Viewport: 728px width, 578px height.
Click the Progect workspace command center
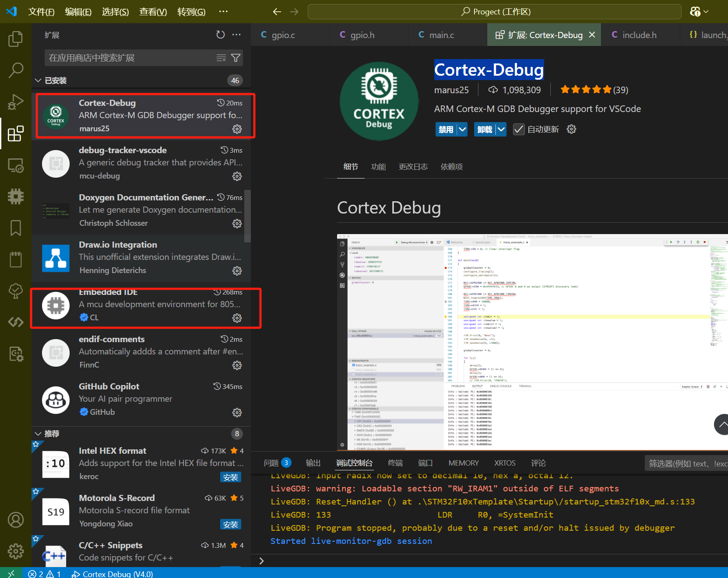tap(495, 11)
